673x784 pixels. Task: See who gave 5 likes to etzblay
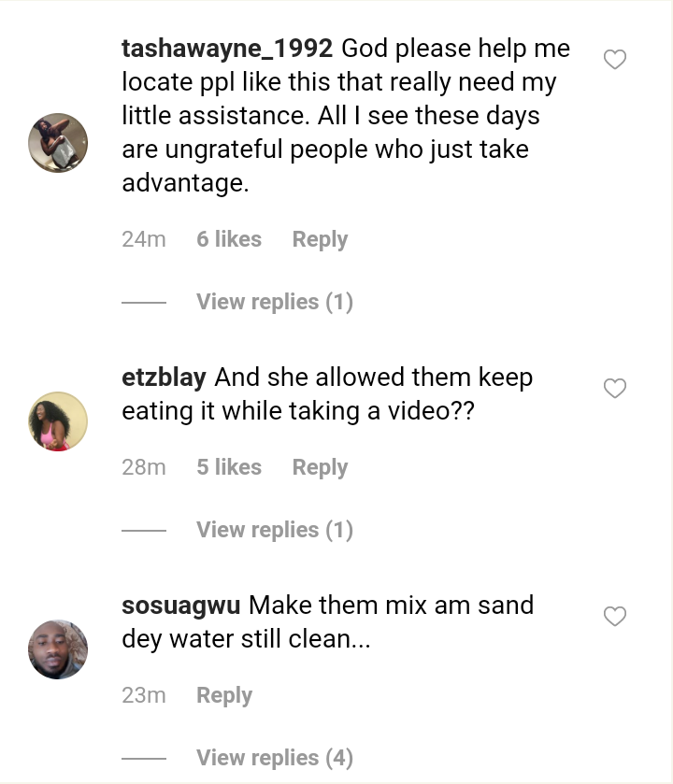tap(229, 467)
